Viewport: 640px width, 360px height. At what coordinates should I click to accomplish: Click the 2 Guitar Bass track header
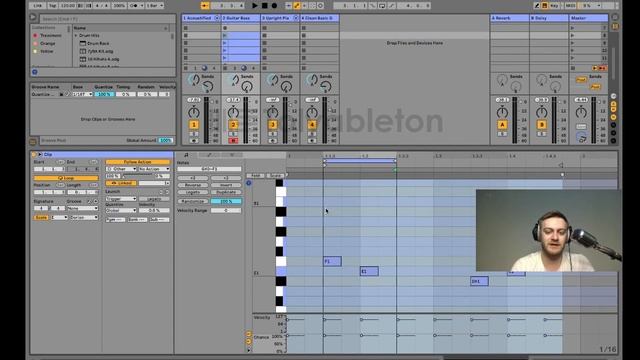pos(240,18)
